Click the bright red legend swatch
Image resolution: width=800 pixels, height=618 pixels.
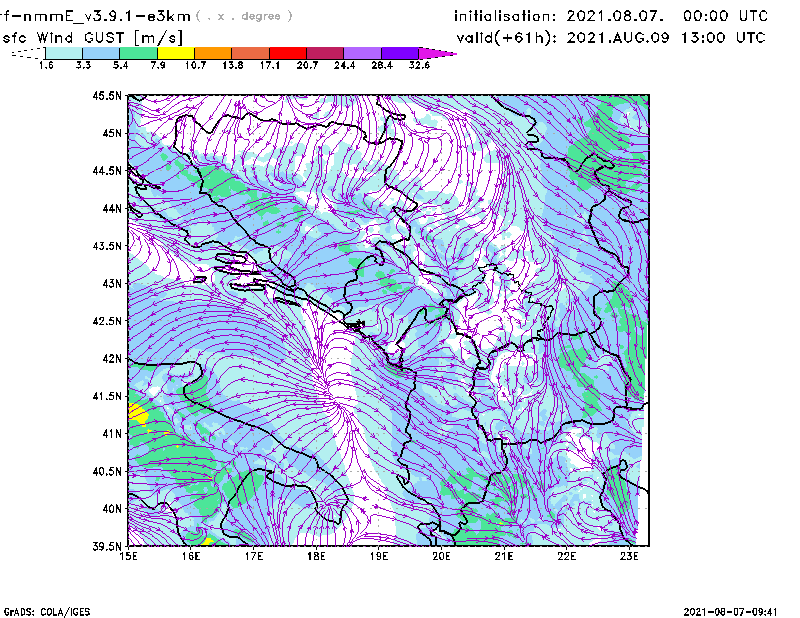point(288,53)
